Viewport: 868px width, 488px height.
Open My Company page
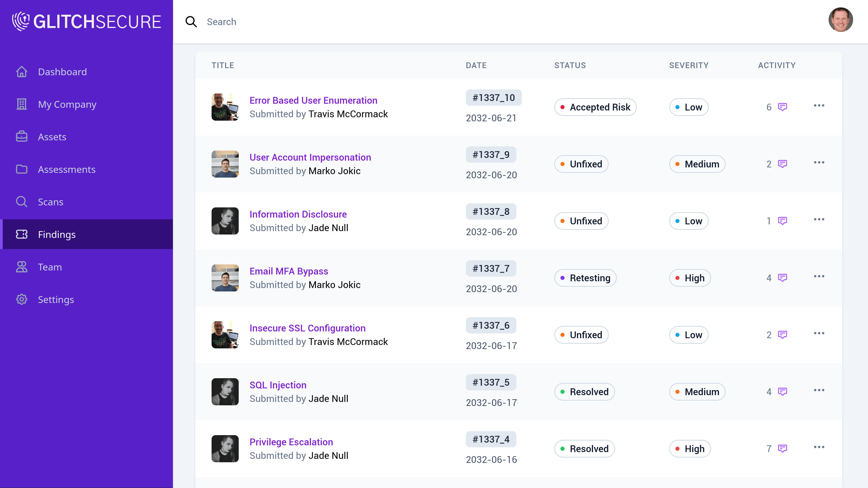tap(67, 104)
